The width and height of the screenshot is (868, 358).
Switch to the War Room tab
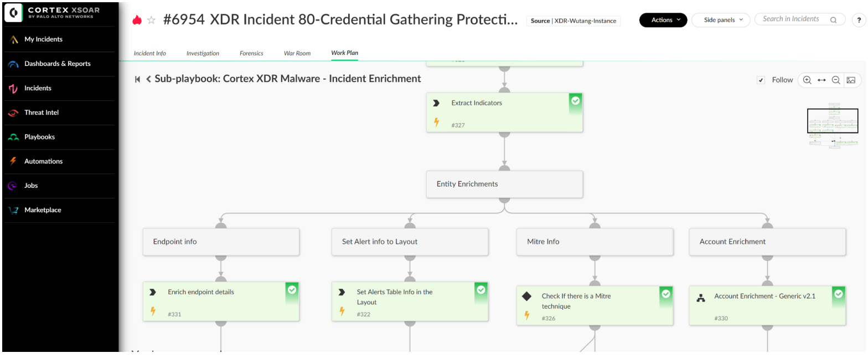(297, 53)
